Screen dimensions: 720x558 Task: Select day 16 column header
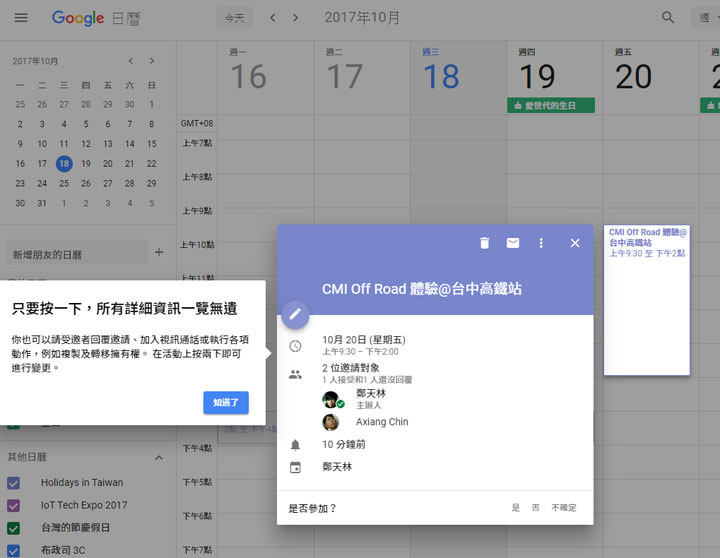(x=248, y=76)
